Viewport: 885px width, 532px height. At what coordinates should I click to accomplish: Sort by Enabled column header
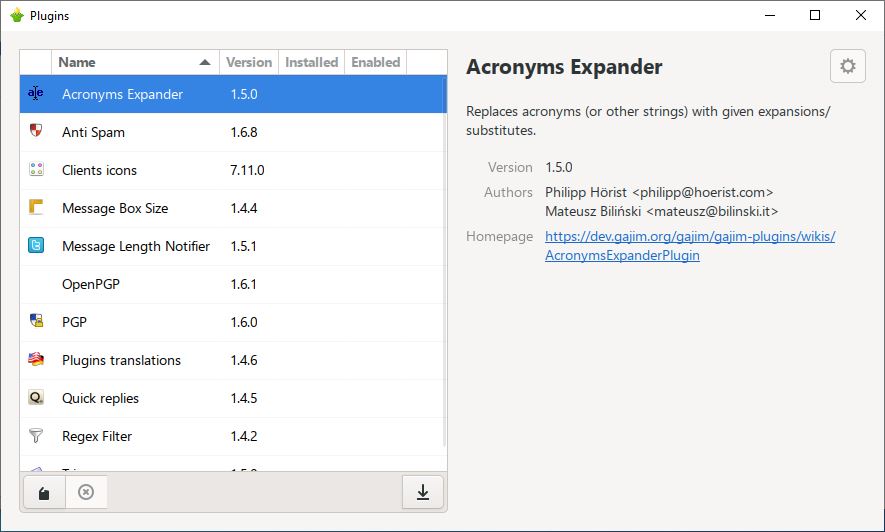click(x=375, y=62)
